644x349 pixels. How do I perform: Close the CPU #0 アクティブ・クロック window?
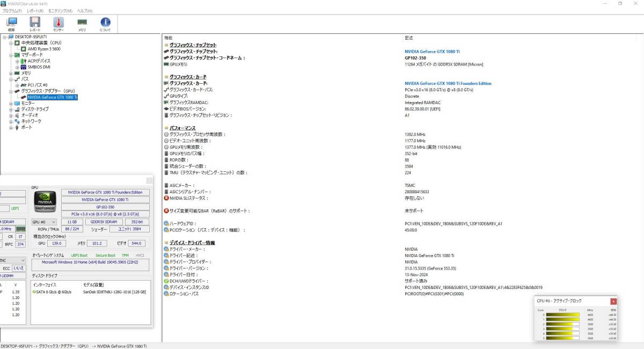coord(613,301)
